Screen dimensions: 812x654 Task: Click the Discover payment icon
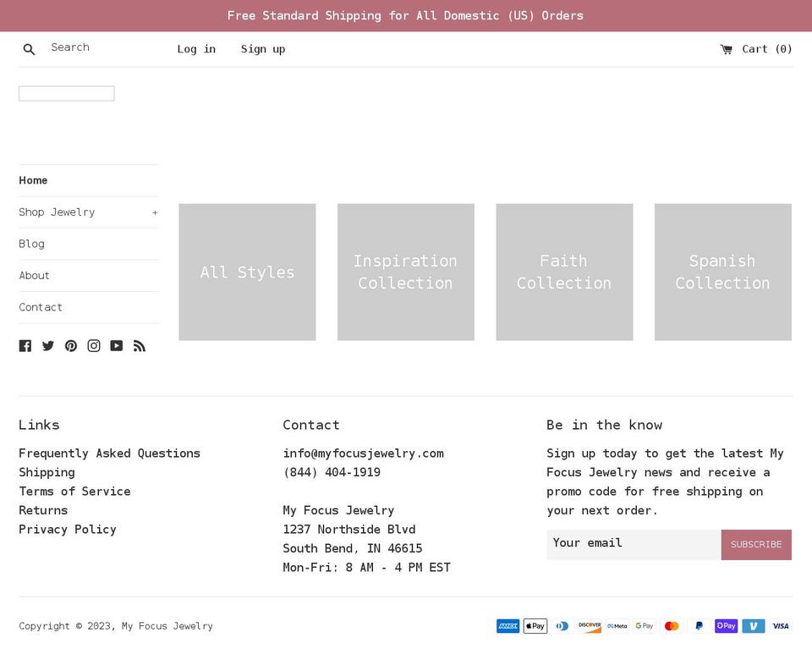pyautogui.click(x=590, y=626)
